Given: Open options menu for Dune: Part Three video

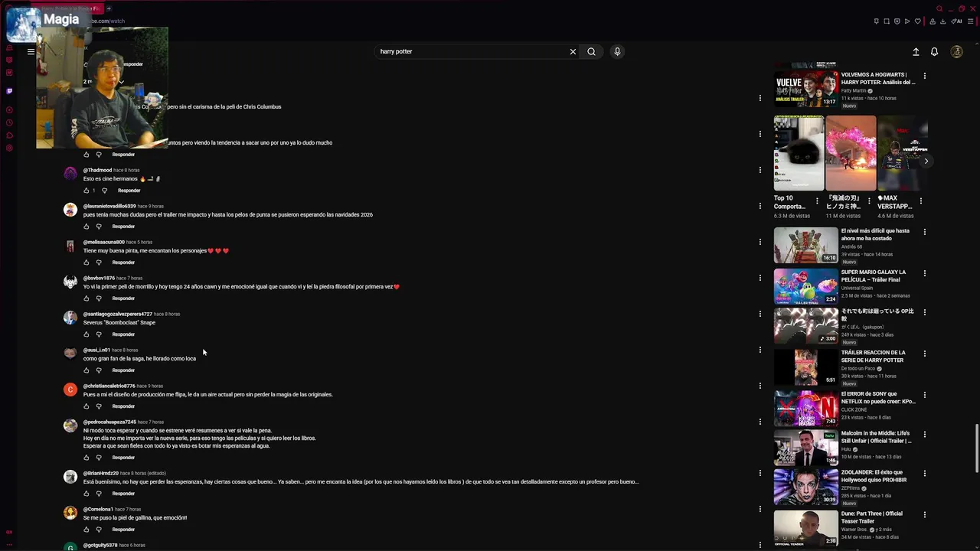Looking at the screenshot, I should [924, 516].
